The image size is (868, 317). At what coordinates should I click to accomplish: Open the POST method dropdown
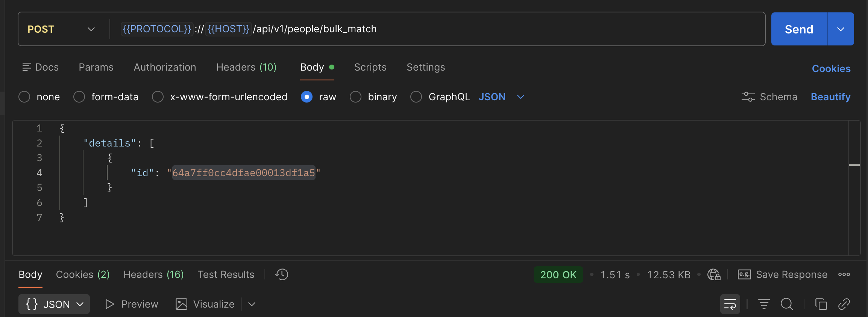pyautogui.click(x=61, y=29)
